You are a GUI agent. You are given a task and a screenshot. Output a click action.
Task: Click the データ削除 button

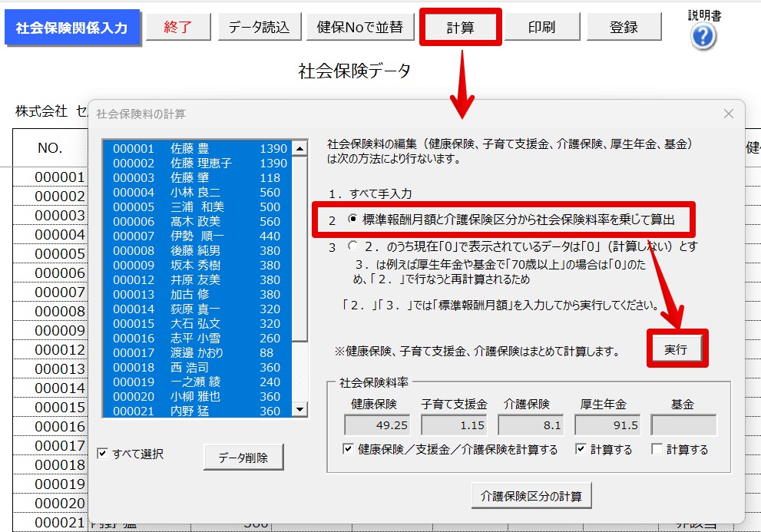pyautogui.click(x=243, y=458)
